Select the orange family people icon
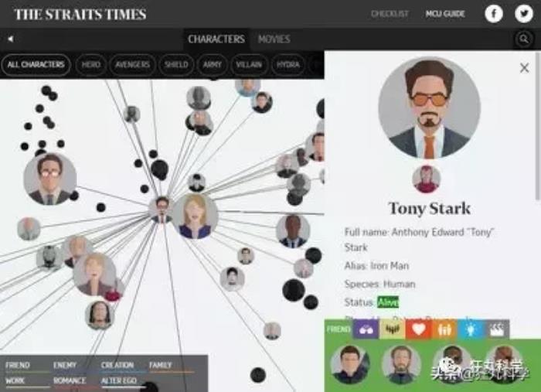The height and width of the screenshot is (392, 541). (x=444, y=329)
